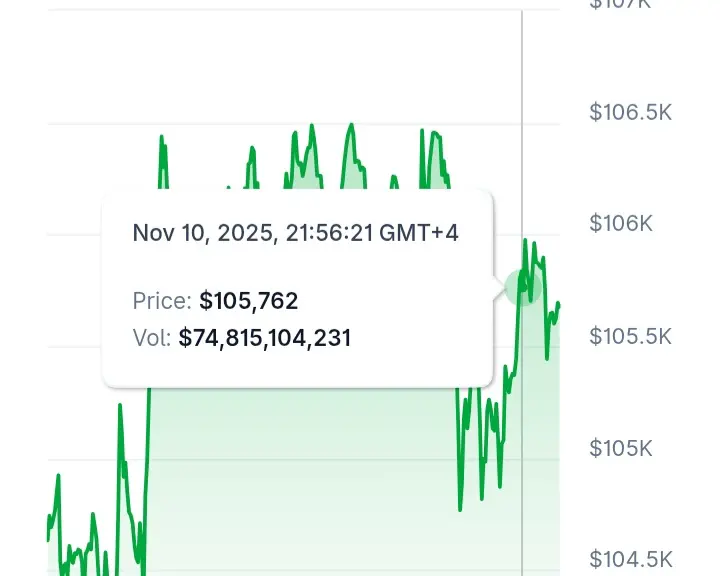
Task: Click the rightmost end of the price line
Action: (558, 304)
